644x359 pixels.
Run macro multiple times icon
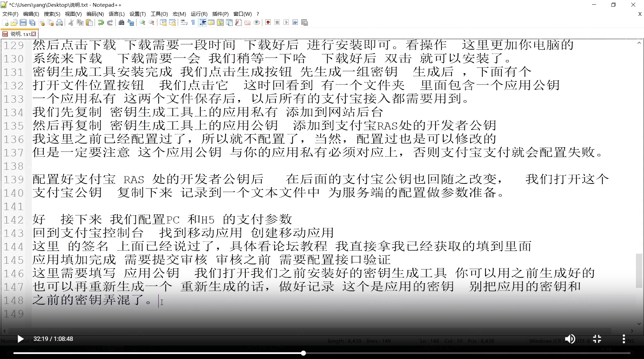pyautogui.click(x=295, y=22)
